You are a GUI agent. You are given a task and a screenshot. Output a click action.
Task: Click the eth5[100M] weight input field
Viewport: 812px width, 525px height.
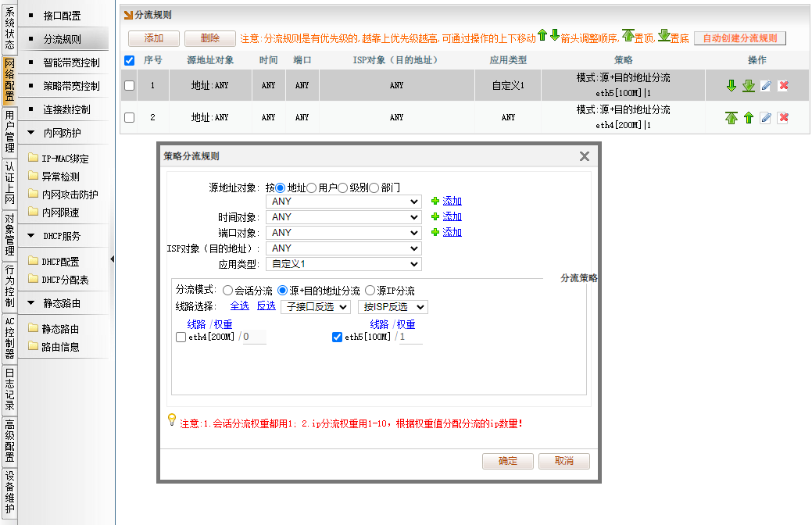410,337
